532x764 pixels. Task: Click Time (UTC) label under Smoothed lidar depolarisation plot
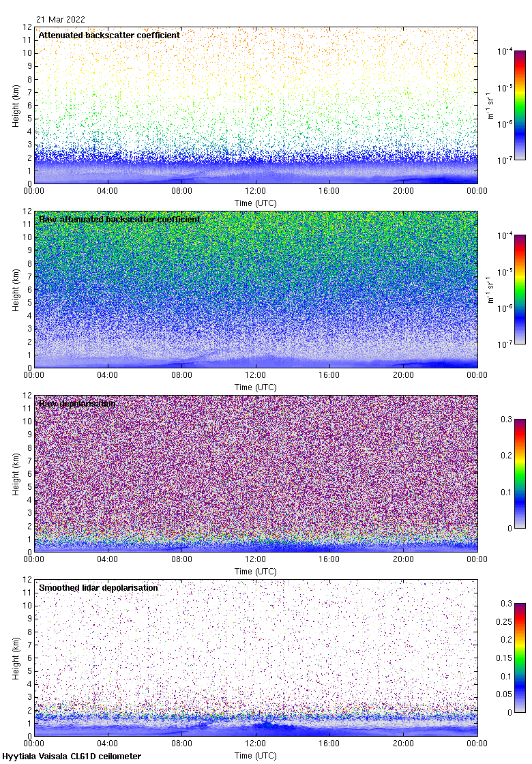(x=255, y=756)
